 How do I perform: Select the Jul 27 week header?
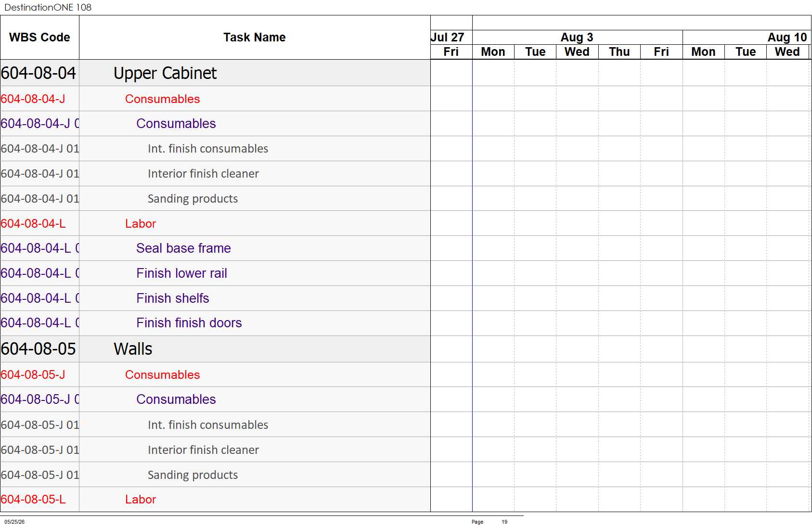click(448, 38)
